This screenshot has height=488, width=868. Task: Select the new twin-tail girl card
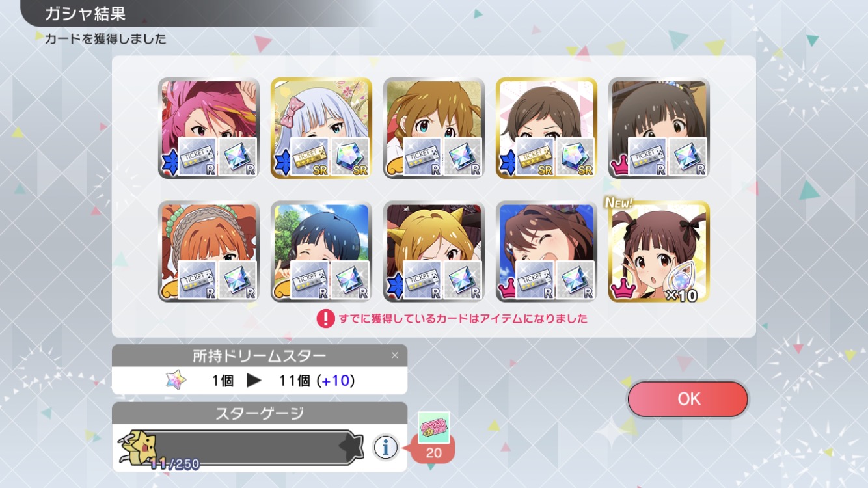(x=659, y=252)
